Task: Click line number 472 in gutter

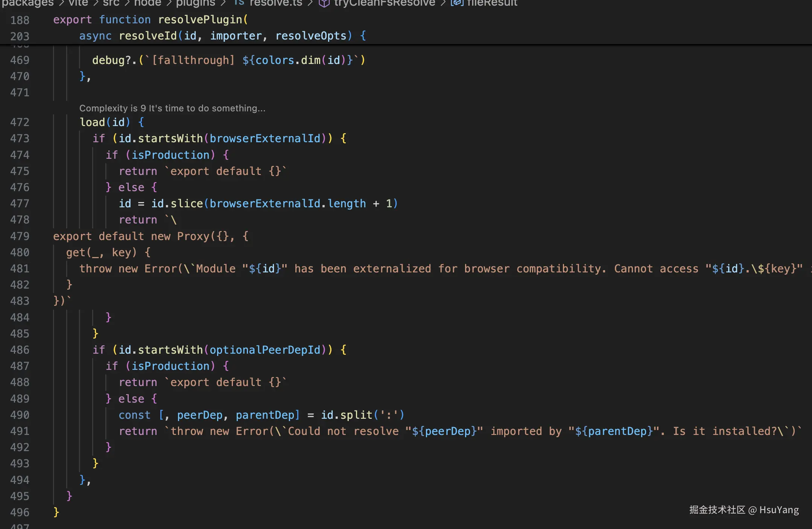Action: (x=20, y=122)
